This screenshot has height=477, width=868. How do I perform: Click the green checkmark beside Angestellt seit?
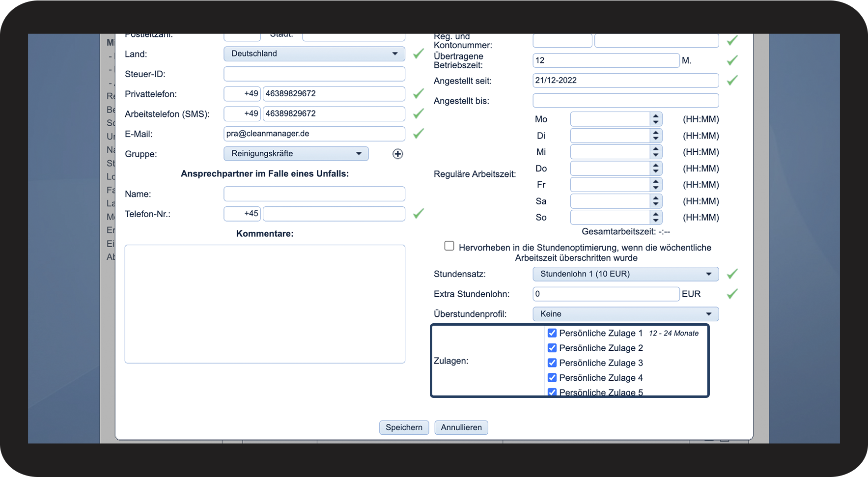coord(732,81)
